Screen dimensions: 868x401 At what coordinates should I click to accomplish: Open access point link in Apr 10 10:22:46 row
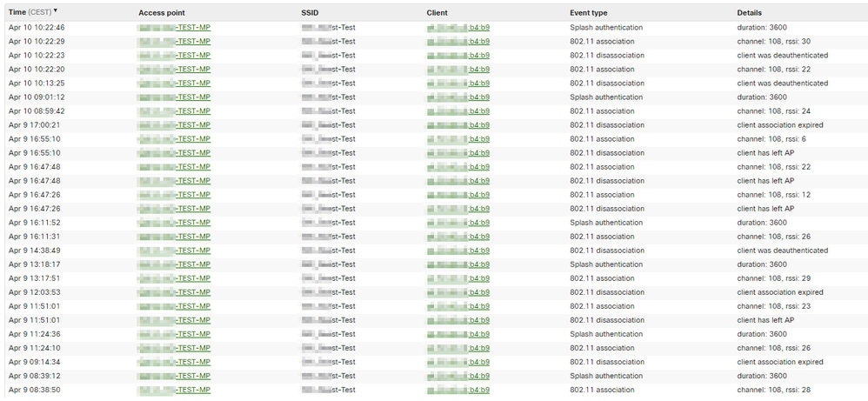(x=174, y=28)
